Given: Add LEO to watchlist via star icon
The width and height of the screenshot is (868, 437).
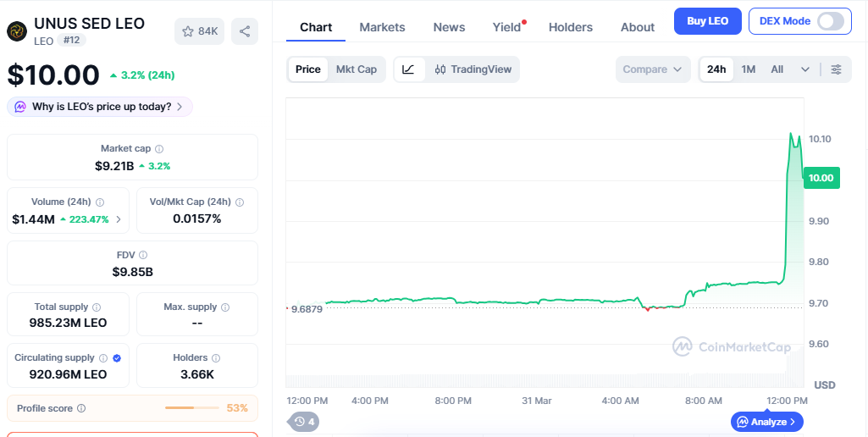Looking at the screenshot, I should [x=188, y=31].
